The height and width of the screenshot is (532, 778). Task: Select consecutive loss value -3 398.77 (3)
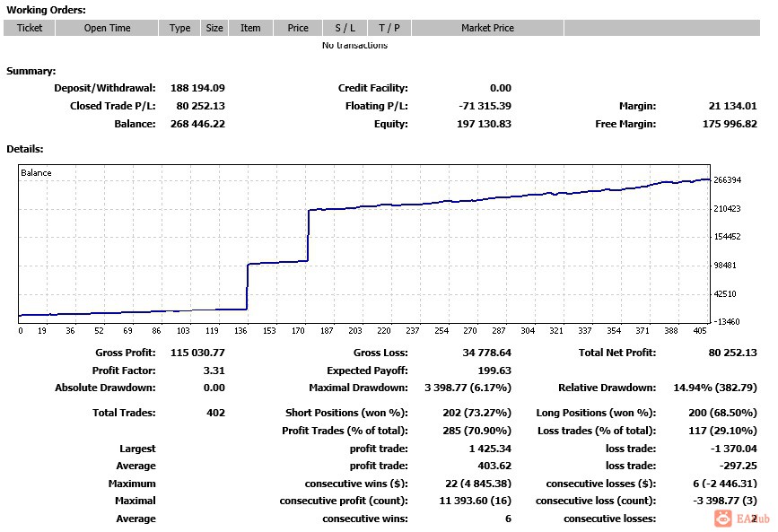[x=725, y=501]
